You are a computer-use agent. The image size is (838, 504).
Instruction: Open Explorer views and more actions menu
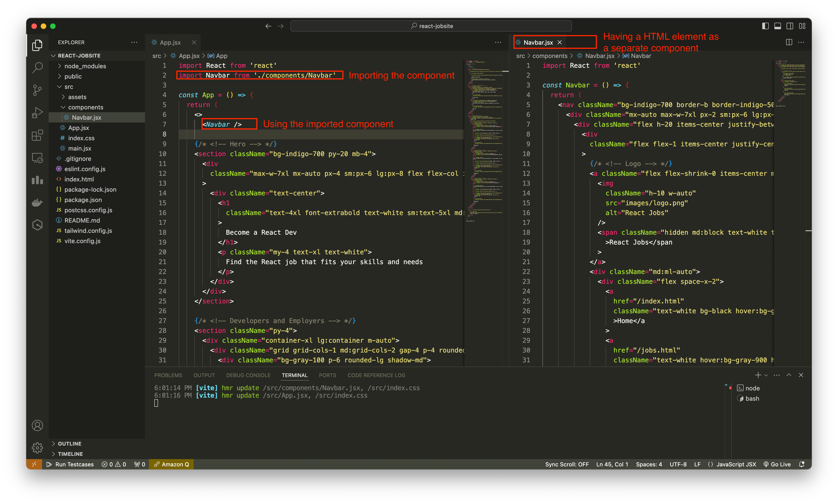[x=134, y=42]
